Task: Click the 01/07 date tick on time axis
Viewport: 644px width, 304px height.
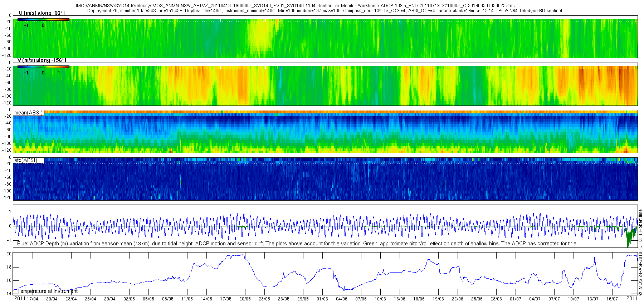Action: coord(516,299)
